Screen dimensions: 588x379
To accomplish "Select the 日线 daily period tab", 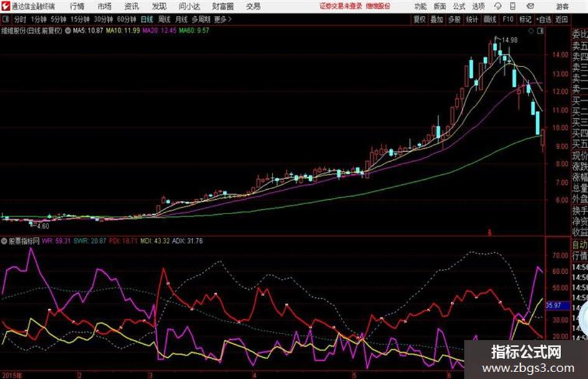I will coord(147,19).
